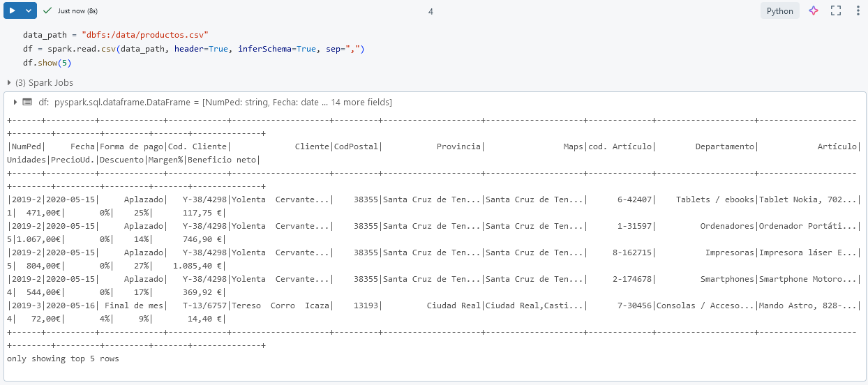Click the green success checkmark icon
This screenshot has height=385, width=868.
point(47,11)
